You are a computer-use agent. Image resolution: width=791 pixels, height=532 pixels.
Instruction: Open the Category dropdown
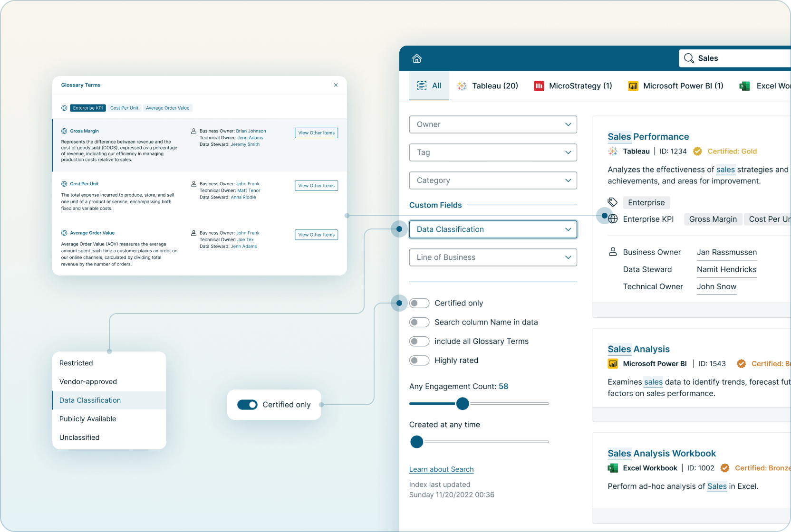click(493, 180)
